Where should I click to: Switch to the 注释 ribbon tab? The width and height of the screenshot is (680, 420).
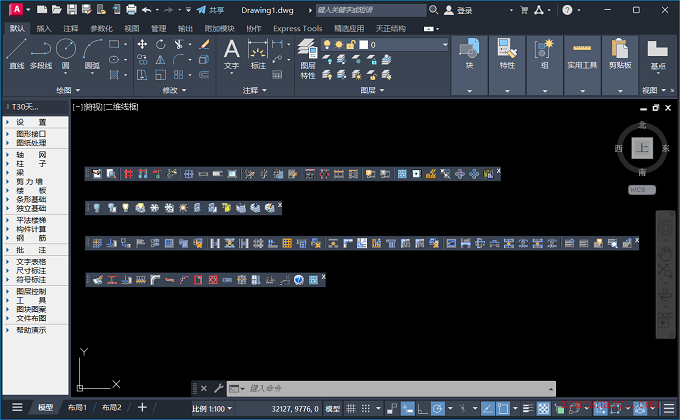click(x=71, y=29)
